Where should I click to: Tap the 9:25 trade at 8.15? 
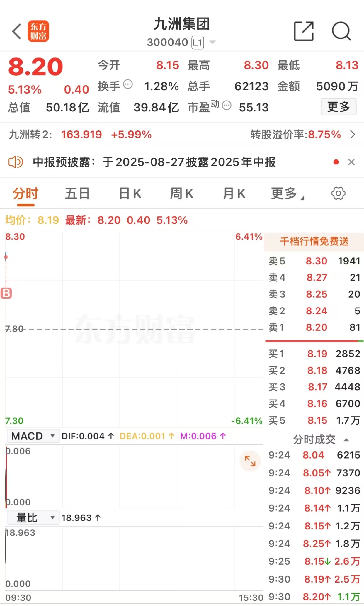(314, 561)
